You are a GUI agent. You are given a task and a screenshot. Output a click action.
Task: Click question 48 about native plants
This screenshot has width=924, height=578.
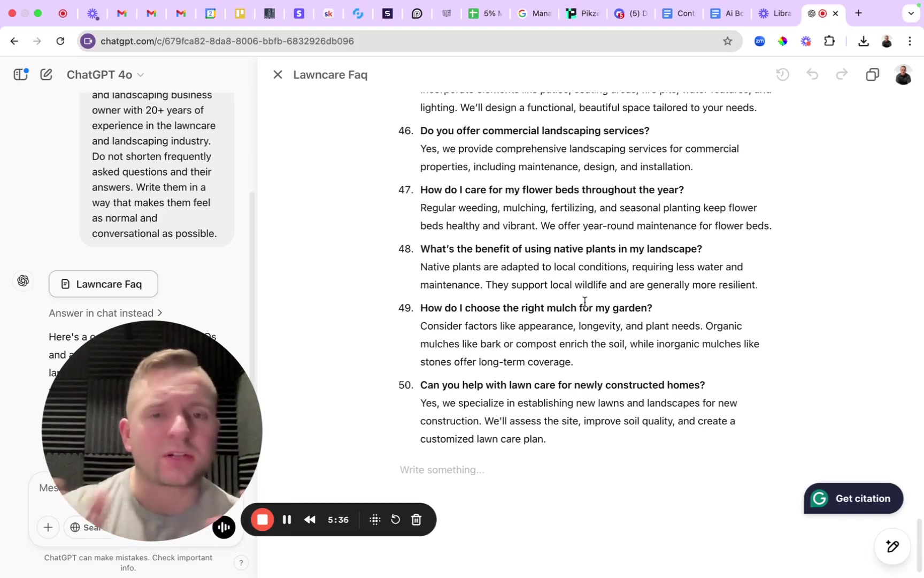tap(561, 249)
